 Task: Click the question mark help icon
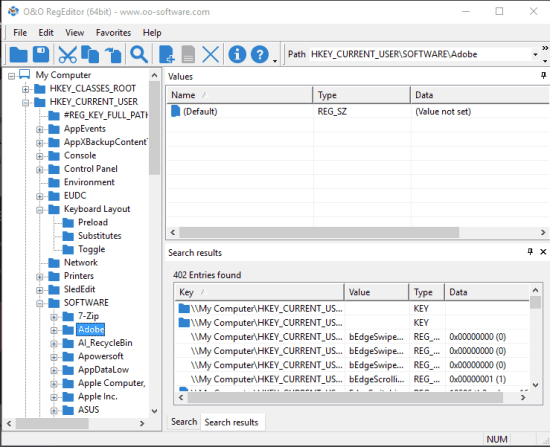click(x=260, y=54)
